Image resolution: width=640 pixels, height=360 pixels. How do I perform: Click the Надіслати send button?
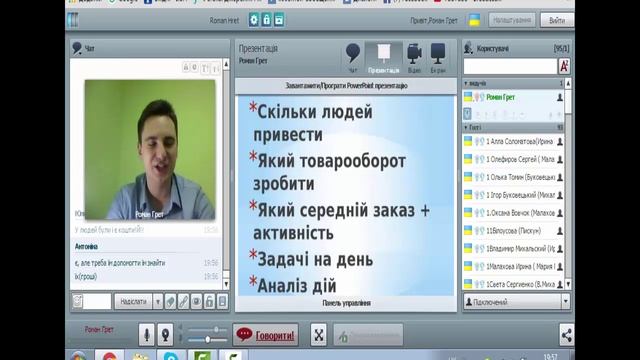(133, 302)
